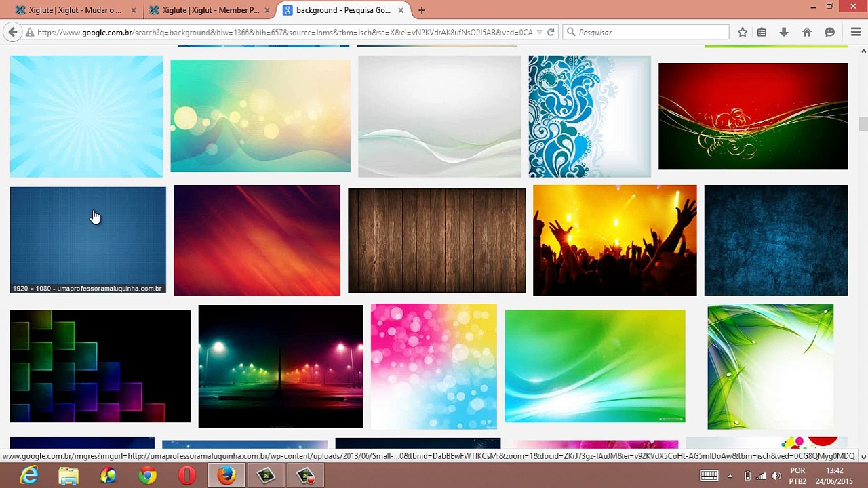
Task: Click the search magnifier icon in Pesquisar box
Action: [x=571, y=32]
